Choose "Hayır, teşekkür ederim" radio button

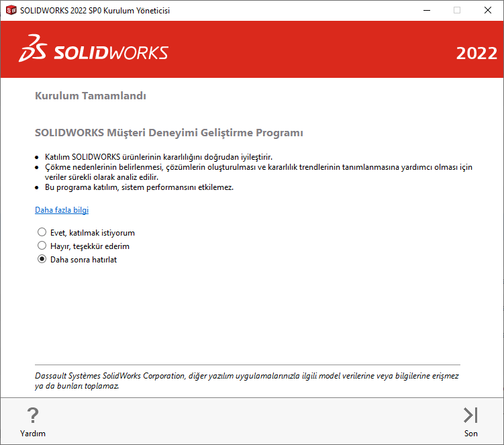pos(42,246)
